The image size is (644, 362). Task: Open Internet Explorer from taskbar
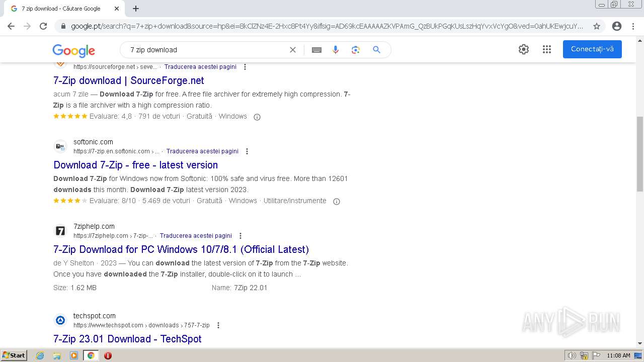(40, 355)
